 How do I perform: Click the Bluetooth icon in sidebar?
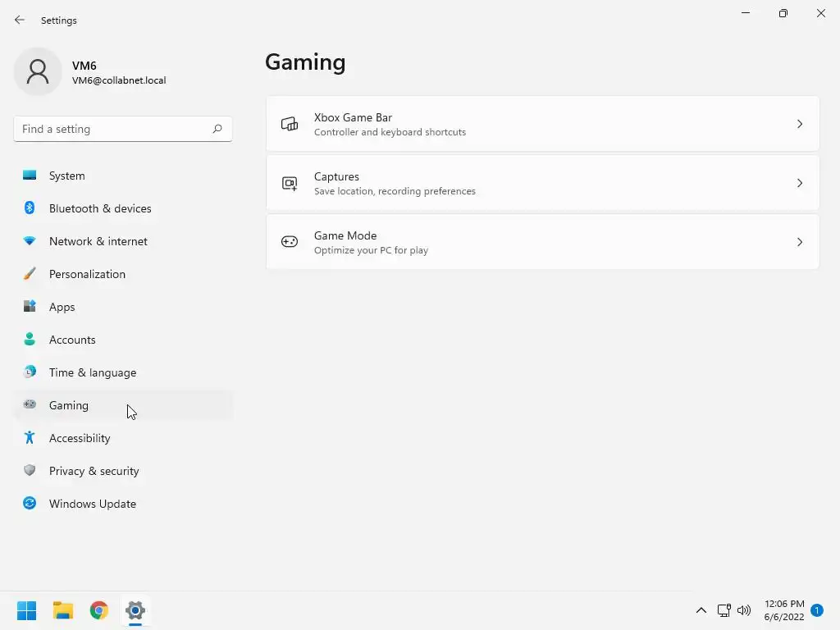30,208
